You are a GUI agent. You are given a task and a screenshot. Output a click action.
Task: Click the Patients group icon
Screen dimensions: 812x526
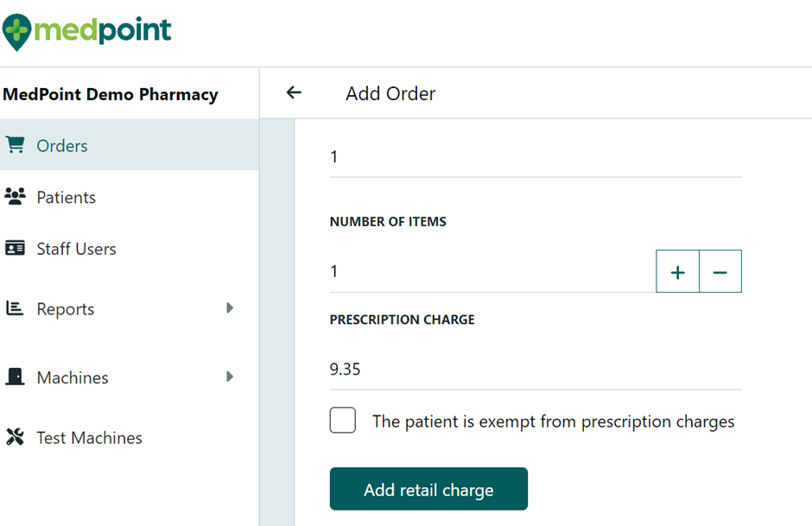coord(16,197)
